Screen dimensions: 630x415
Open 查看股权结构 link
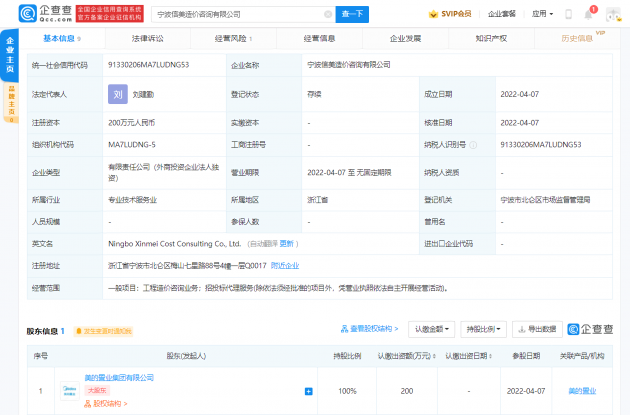tap(370, 329)
